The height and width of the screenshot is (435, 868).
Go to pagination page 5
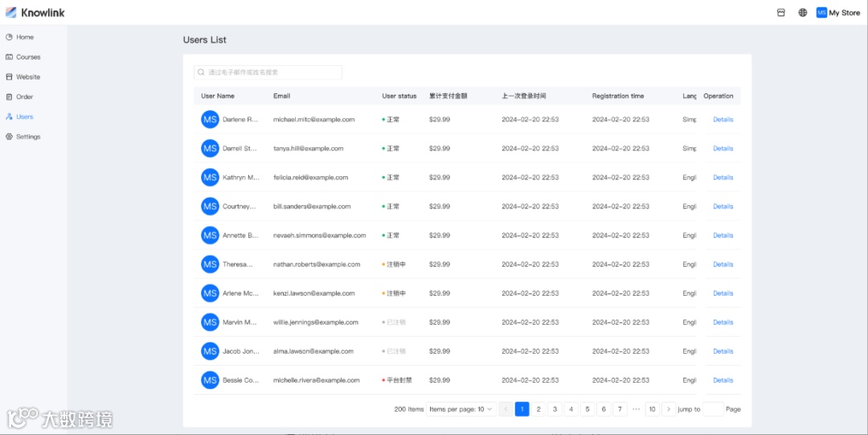[588, 409]
